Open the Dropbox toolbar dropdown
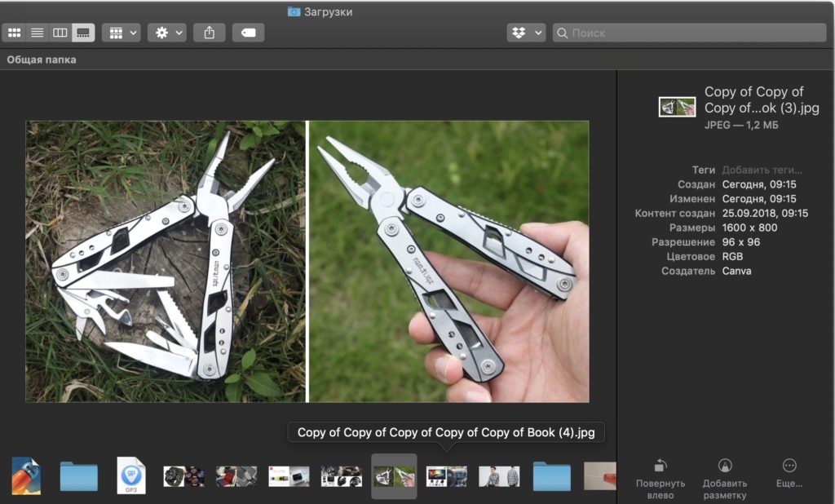835x504 pixels. point(525,33)
